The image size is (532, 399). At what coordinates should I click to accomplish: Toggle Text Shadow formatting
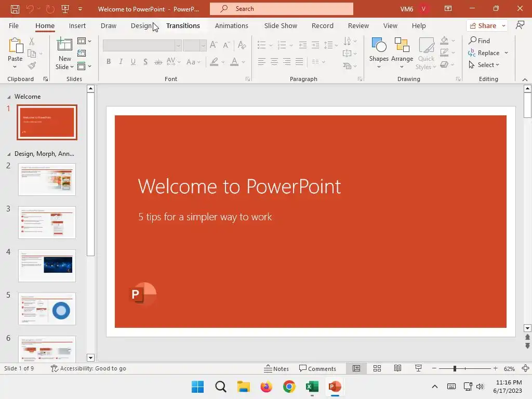145,62
